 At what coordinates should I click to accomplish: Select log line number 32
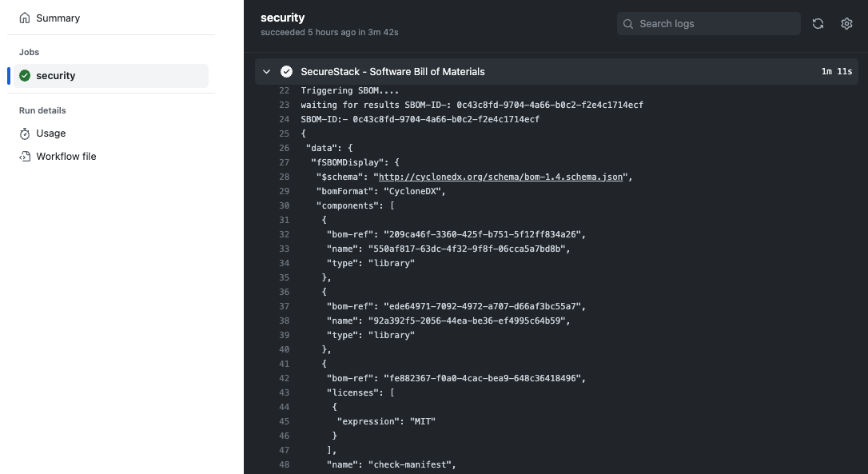tap(284, 234)
